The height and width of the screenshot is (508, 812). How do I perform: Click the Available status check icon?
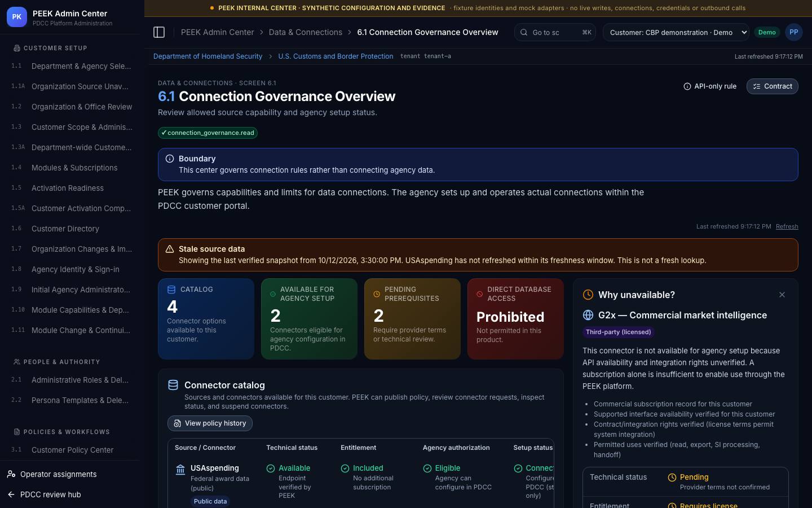click(271, 468)
